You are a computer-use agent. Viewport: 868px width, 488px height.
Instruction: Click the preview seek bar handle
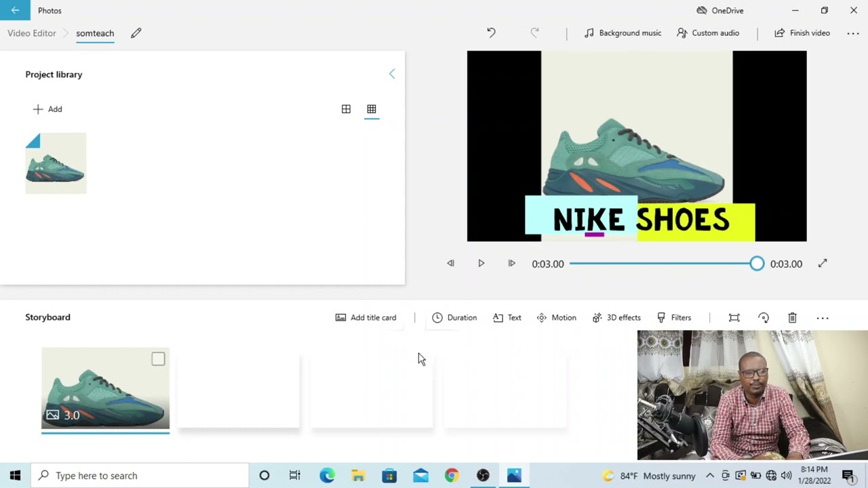[x=757, y=264]
